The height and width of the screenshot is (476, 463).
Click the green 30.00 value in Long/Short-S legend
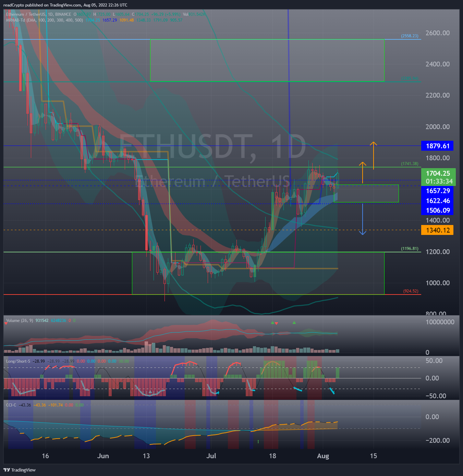pyautogui.click(x=124, y=361)
